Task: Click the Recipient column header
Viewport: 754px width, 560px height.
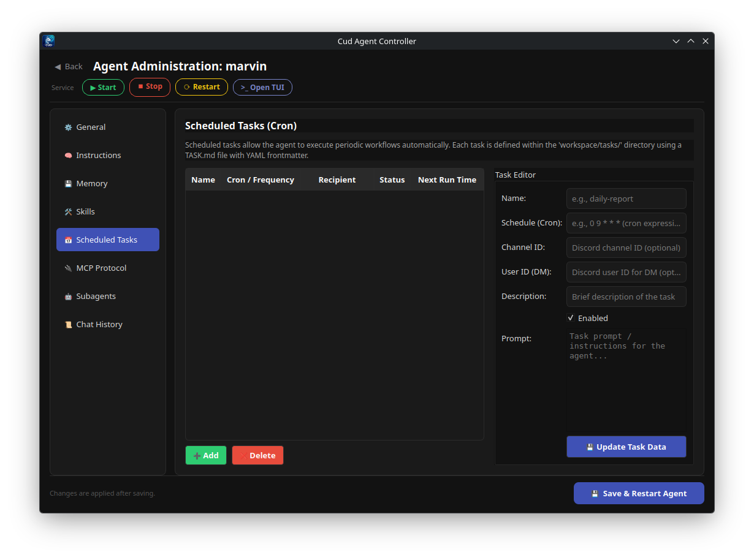Action: (x=337, y=180)
